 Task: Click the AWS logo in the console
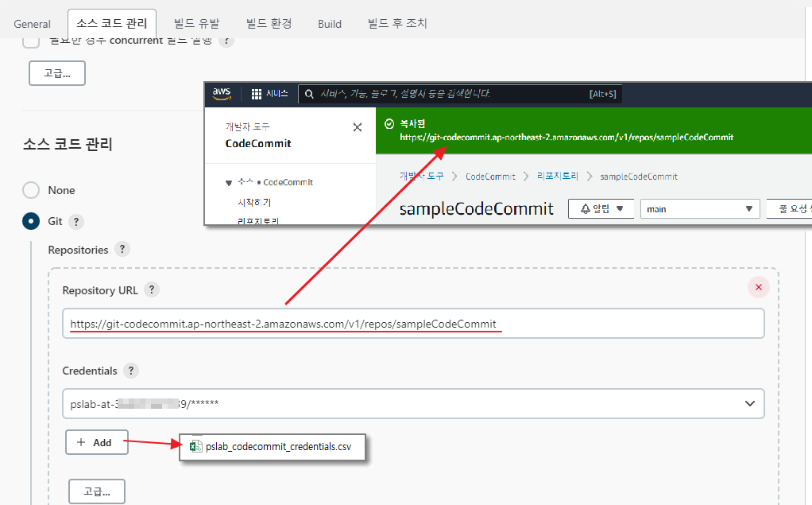point(222,94)
